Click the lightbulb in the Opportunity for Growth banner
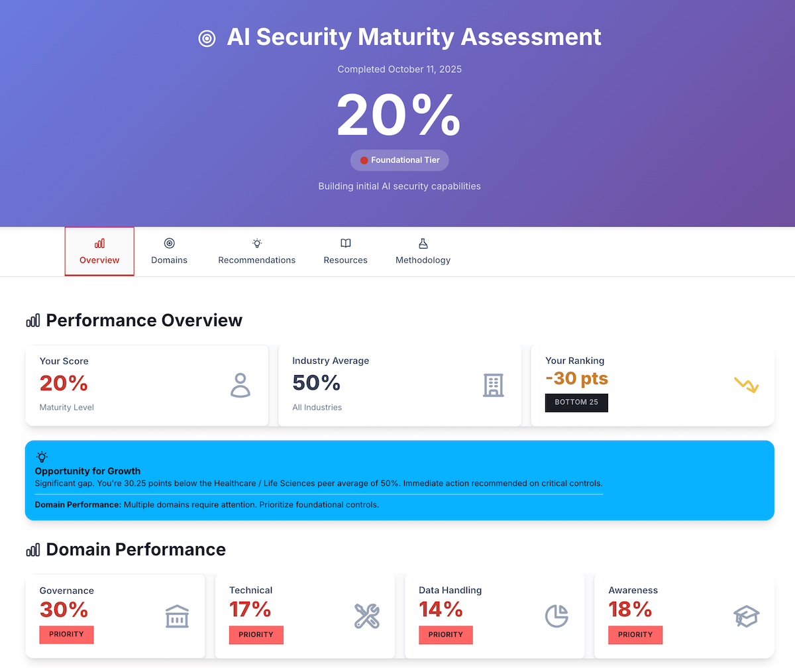Screen dimensions: 795x672 (x=42, y=457)
